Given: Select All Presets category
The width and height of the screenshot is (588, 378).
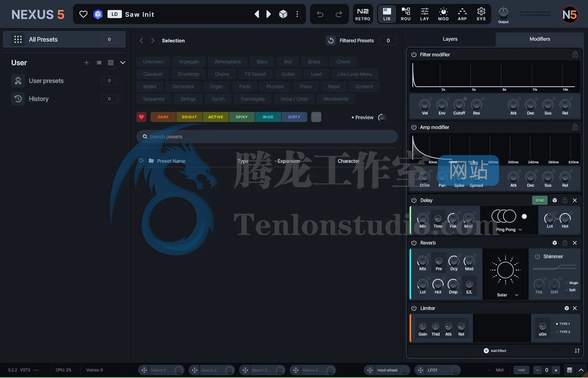Looking at the screenshot, I should [x=64, y=39].
